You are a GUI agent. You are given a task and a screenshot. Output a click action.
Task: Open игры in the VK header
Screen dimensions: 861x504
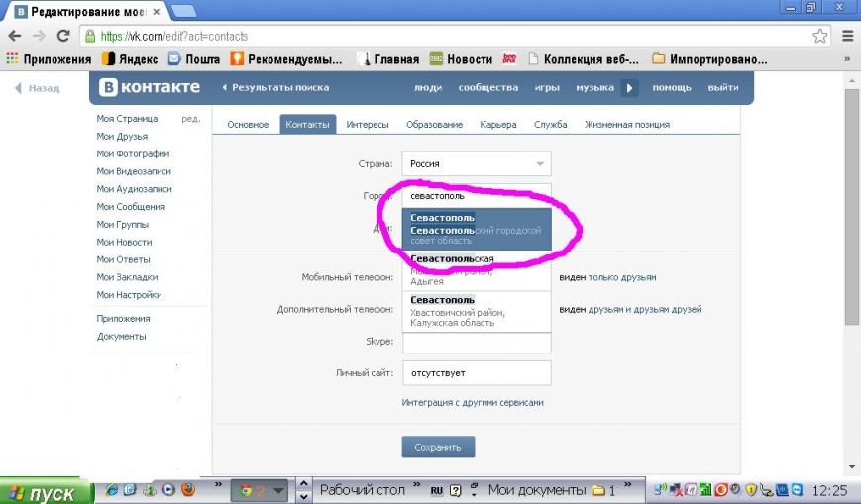tap(547, 87)
